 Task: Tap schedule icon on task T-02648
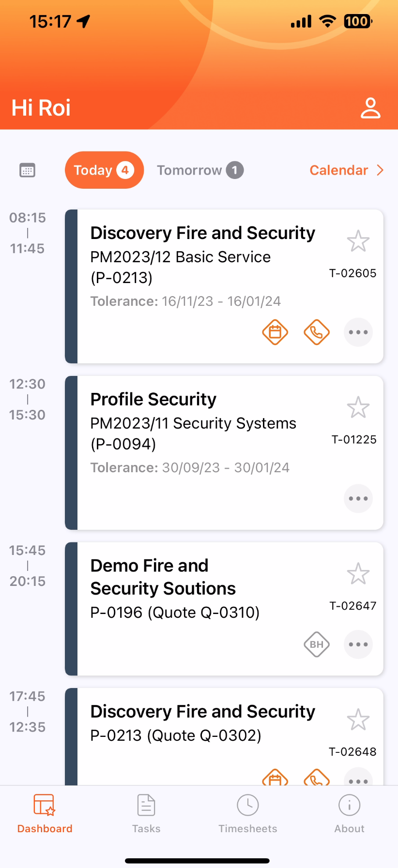(x=275, y=777)
